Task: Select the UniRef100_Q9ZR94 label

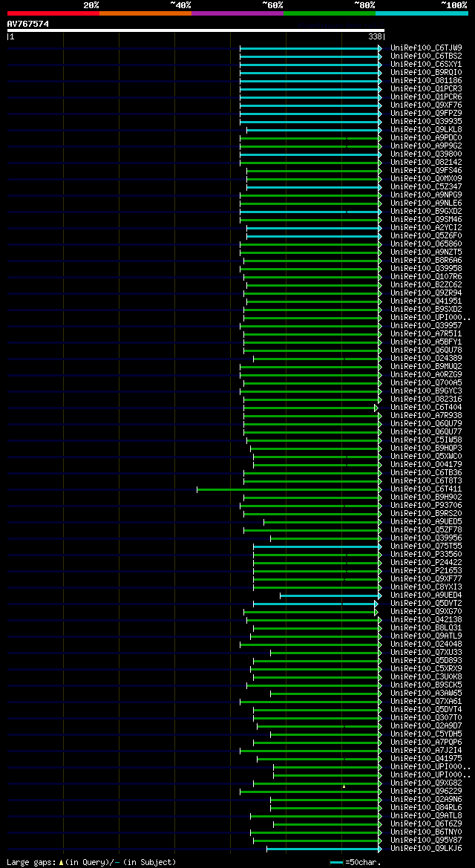Action: [x=426, y=293]
